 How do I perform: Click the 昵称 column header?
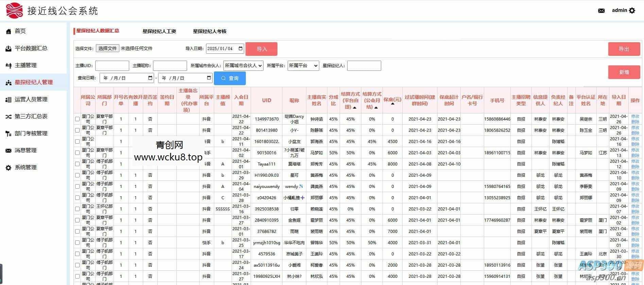click(294, 100)
